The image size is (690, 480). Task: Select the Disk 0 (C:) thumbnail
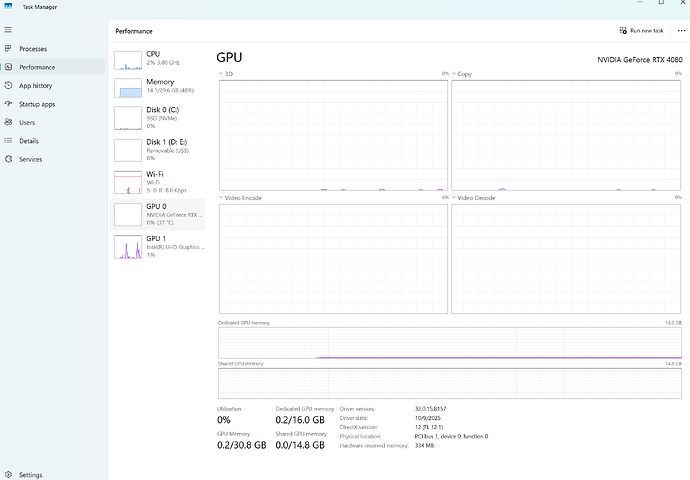tap(128, 118)
